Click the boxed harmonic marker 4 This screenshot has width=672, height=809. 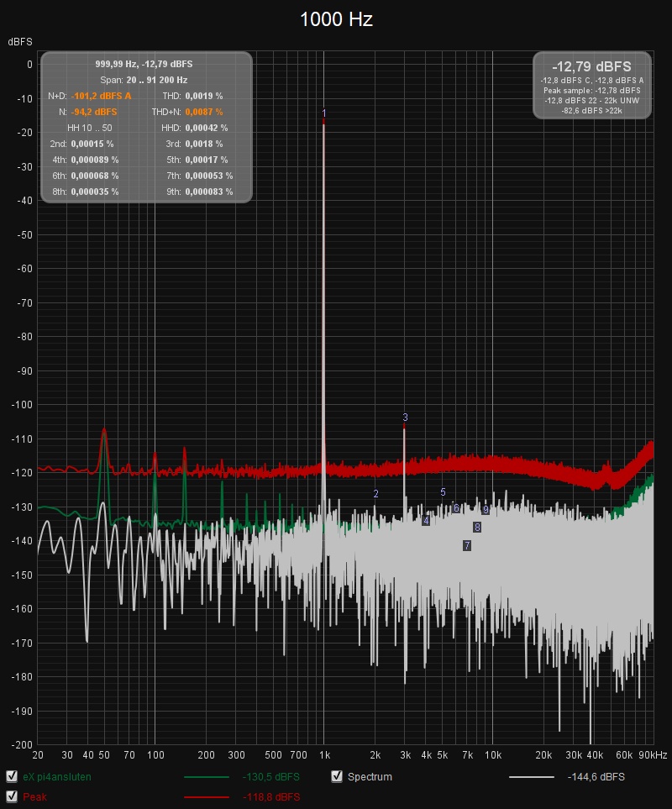[426, 521]
